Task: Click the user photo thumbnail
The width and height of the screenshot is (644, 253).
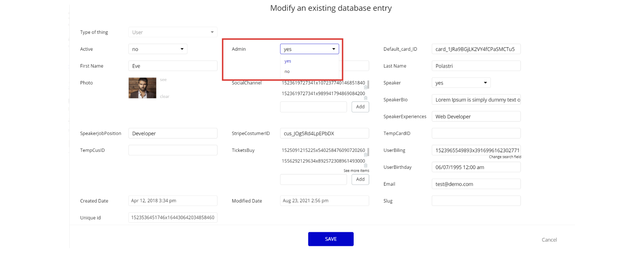Action: [143, 88]
